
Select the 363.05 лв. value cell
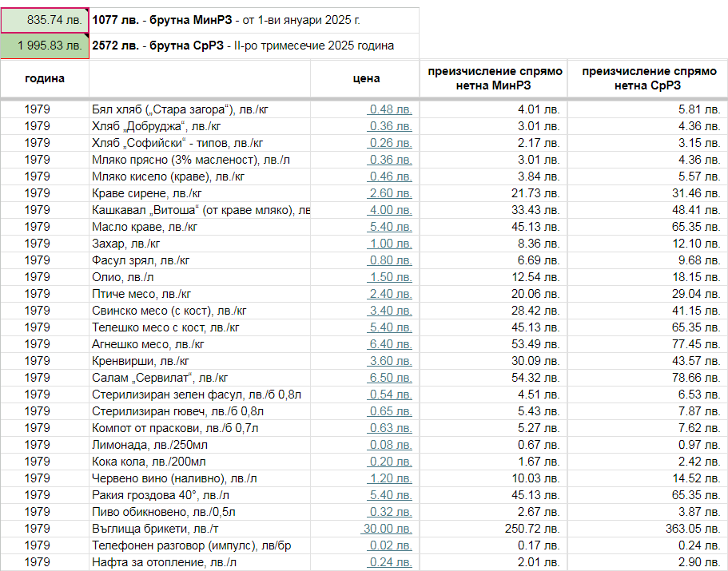tap(648, 529)
